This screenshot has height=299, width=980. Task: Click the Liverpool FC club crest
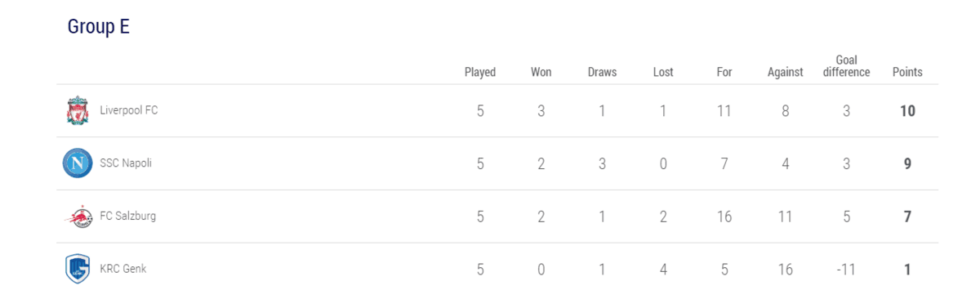pos(78,110)
